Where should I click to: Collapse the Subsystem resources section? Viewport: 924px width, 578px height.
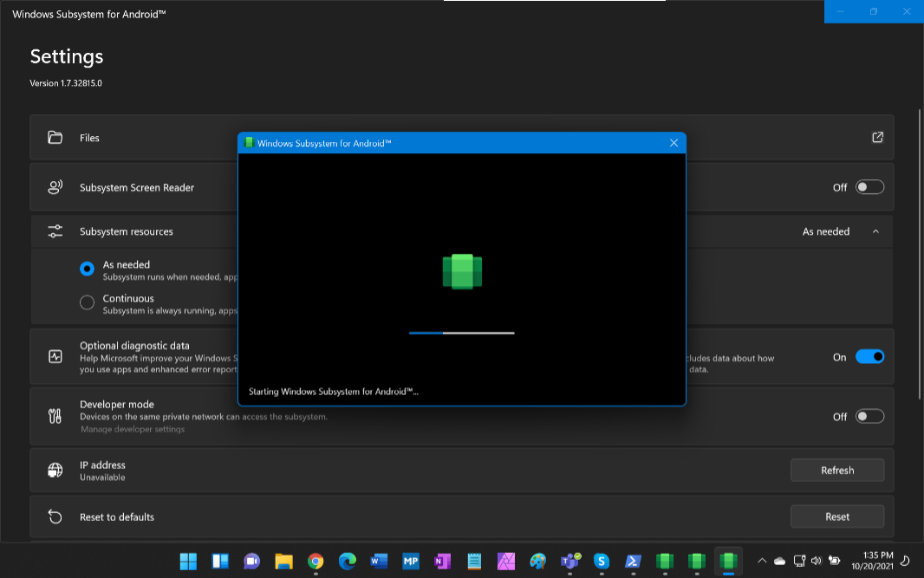tap(875, 232)
